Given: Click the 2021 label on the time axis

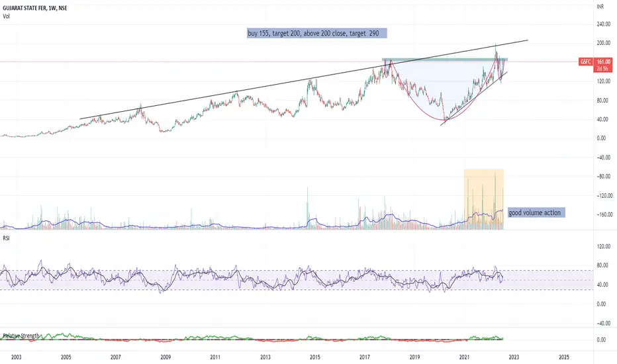Looking at the screenshot, I should click(464, 357).
